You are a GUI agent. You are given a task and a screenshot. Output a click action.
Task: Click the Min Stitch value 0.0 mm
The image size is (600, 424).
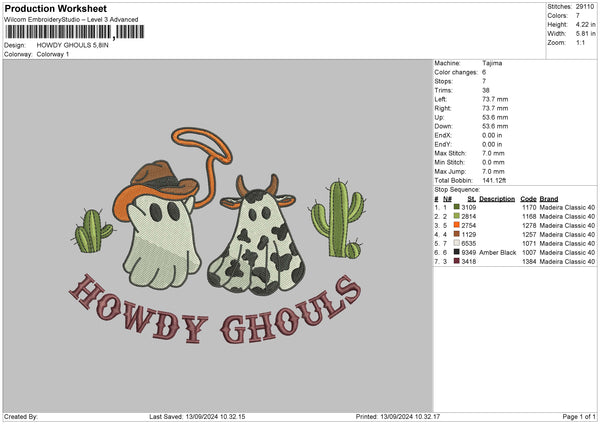tap(493, 163)
